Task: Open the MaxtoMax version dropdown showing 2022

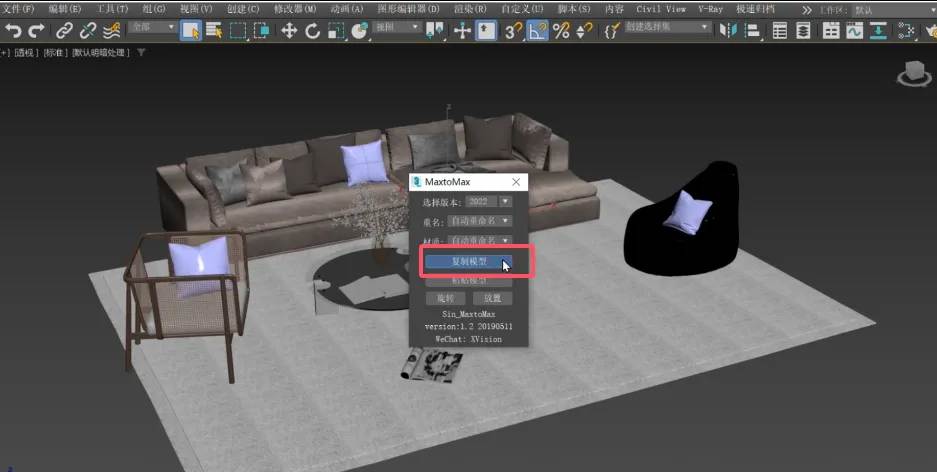Action: coord(488,202)
